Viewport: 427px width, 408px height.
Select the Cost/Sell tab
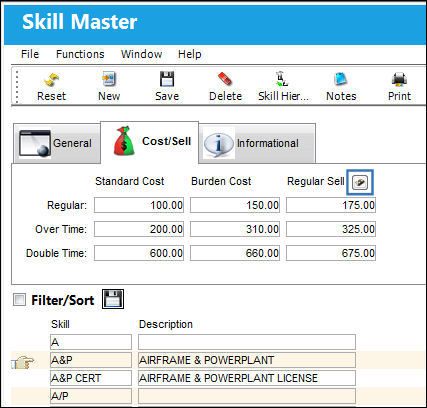click(149, 143)
